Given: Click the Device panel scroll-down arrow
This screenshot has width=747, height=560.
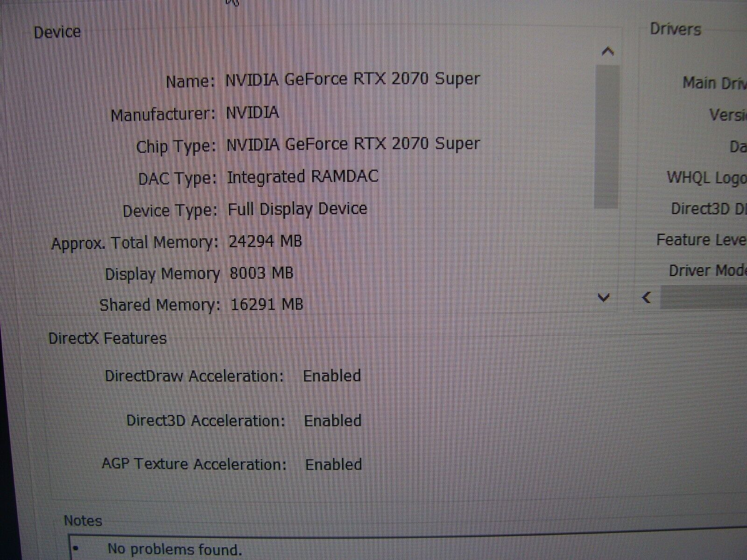Looking at the screenshot, I should tap(604, 297).
